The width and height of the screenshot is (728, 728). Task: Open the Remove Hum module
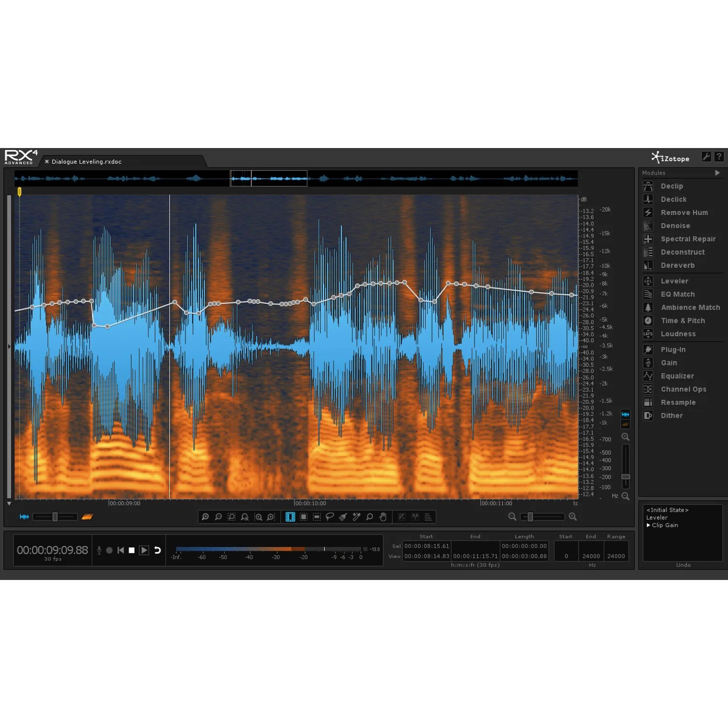click(684, 212)
